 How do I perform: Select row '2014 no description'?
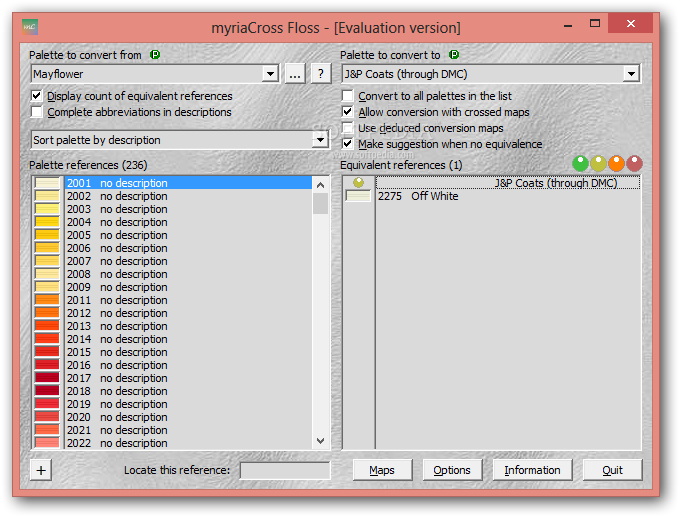[x=188, y=339]
